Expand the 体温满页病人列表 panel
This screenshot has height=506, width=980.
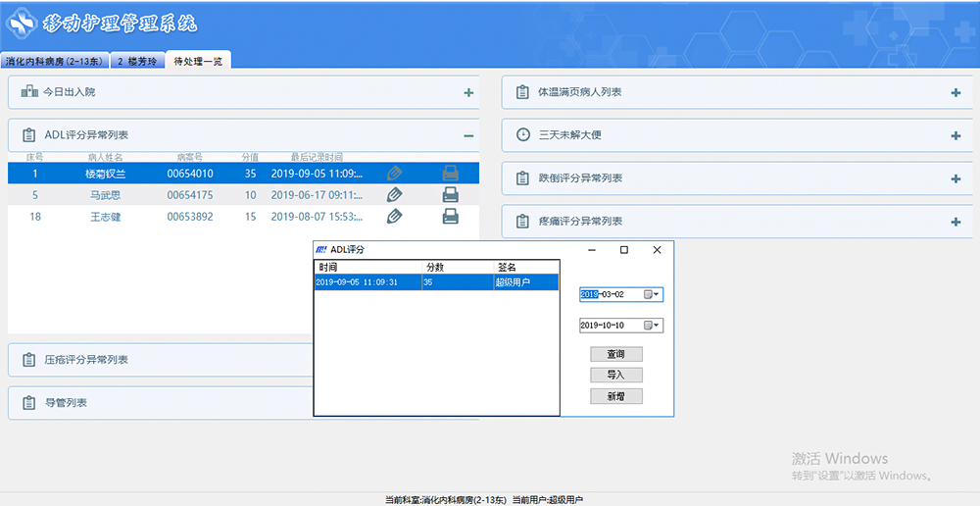[x=955, y=92]
